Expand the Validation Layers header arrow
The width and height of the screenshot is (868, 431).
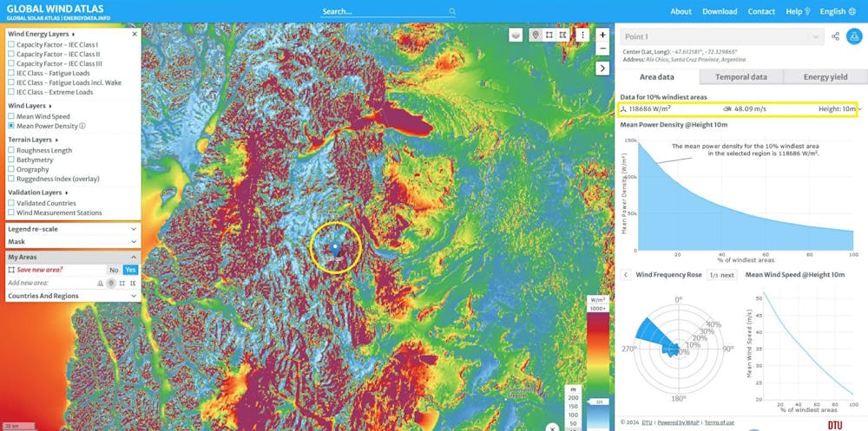click(66, 193)
